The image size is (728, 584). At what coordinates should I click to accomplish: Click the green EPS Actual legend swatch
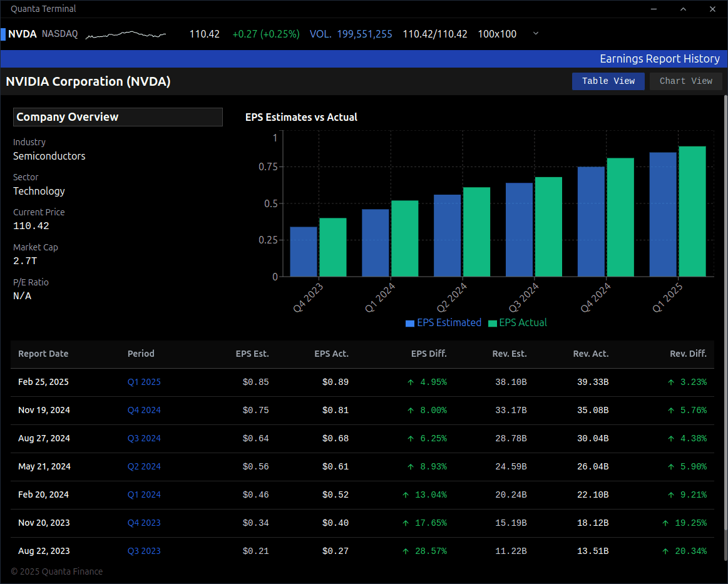click(493, 324)
